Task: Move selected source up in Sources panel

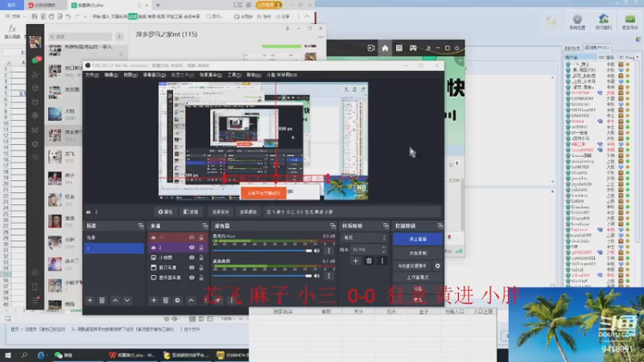Action: (x=192, y=300)
